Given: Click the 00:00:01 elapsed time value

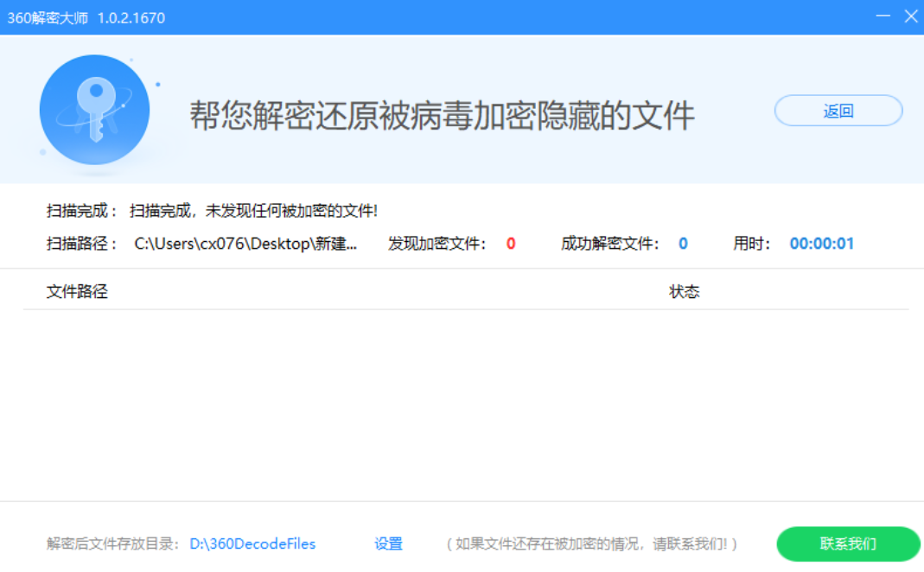Looking at the screenshot, I should point(821,244).
